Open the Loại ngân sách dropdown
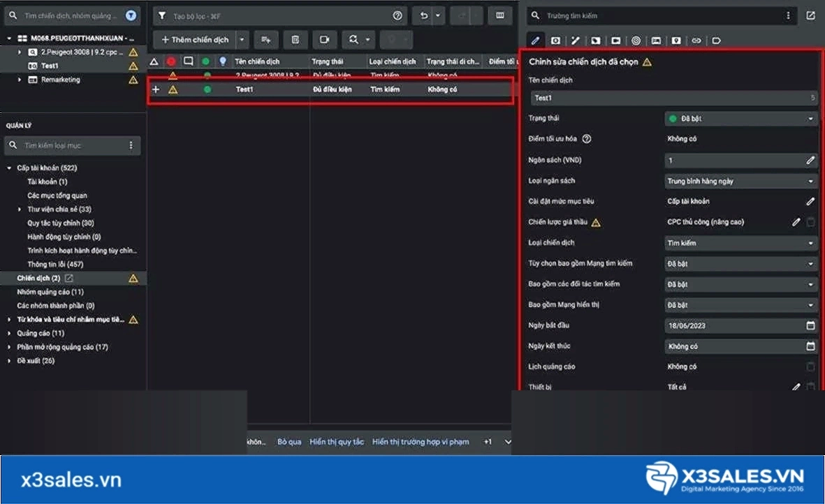Image resolution: width=825 pixels, height=504 pixels. click(740, 181)
